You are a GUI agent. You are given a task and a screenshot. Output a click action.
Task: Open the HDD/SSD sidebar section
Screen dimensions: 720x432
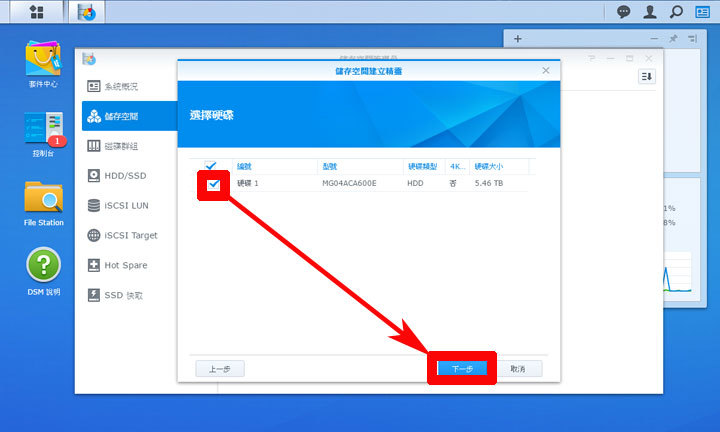129,176
